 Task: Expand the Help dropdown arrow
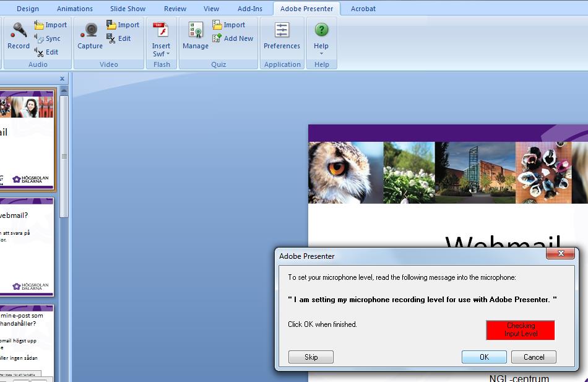pyautogui.click(x=321, y=54)
